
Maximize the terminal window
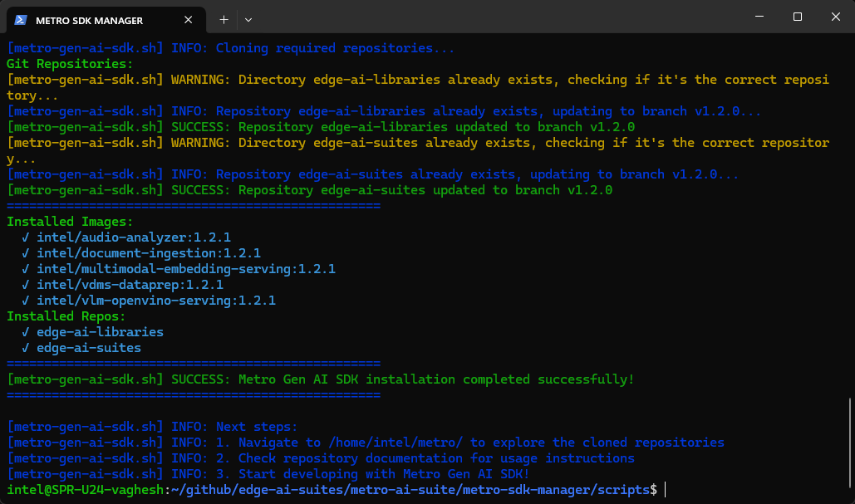(x=796, y=17)
